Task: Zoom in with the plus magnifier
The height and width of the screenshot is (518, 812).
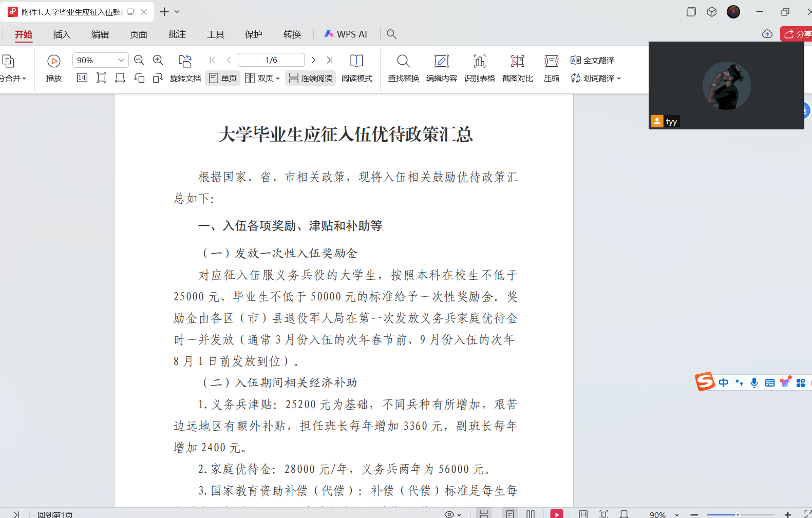Action: [x=158, y=60]
